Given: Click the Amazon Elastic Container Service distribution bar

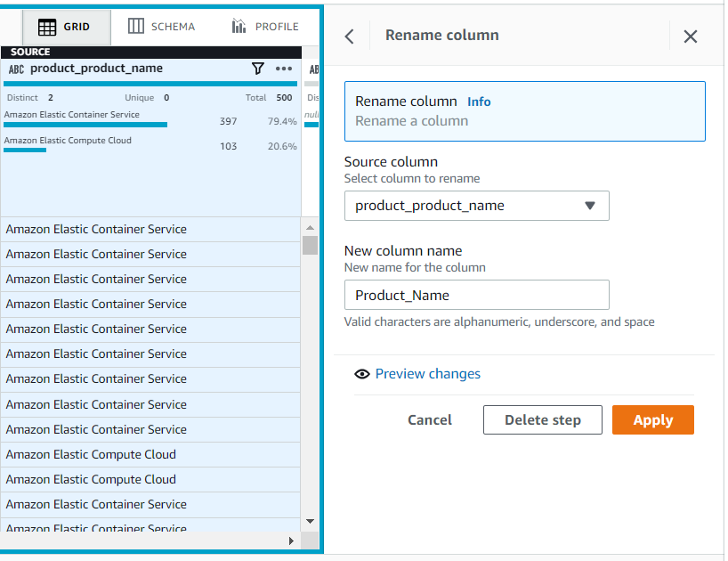Looking at the screenshot, I should pyautogui.click(x=85, y=125).
